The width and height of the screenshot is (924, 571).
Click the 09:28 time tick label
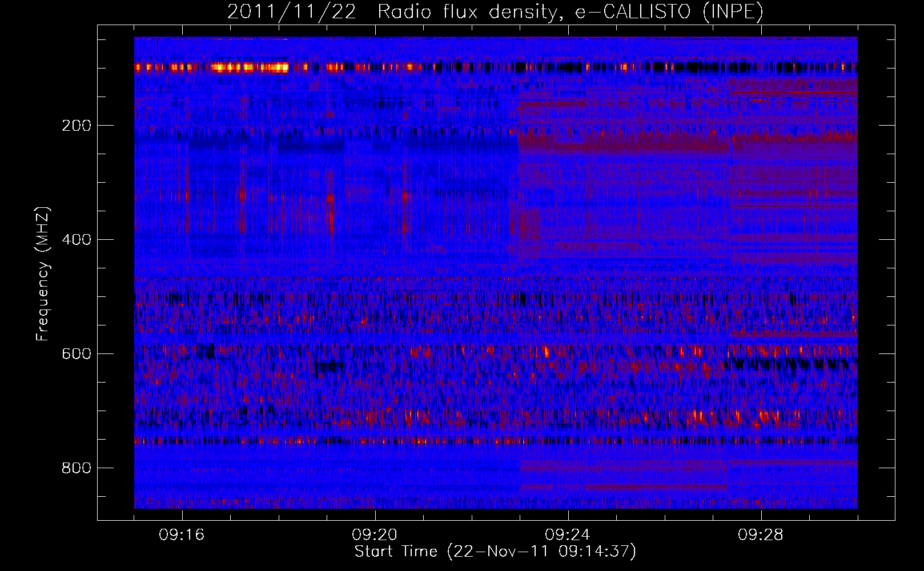tap(761, 535)
